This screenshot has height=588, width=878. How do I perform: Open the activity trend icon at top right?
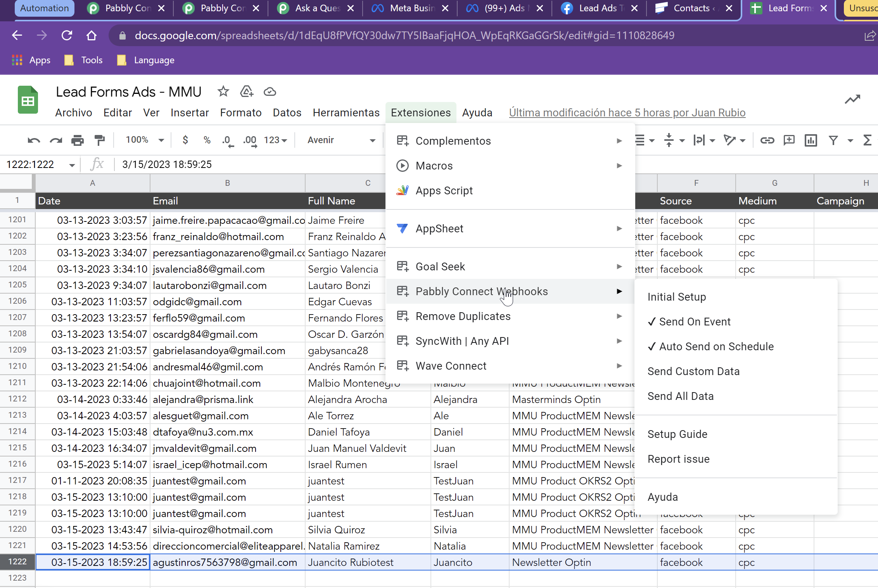852,100
